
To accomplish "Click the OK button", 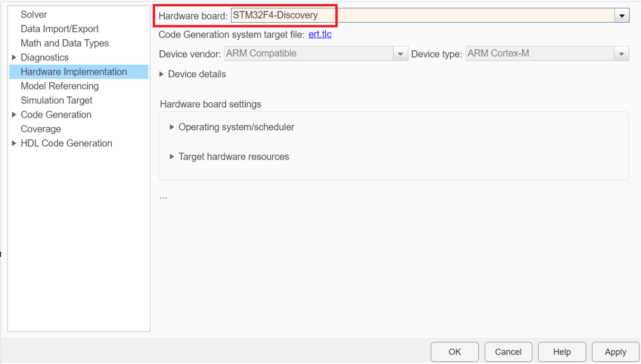I will click(x=455, y=352).
